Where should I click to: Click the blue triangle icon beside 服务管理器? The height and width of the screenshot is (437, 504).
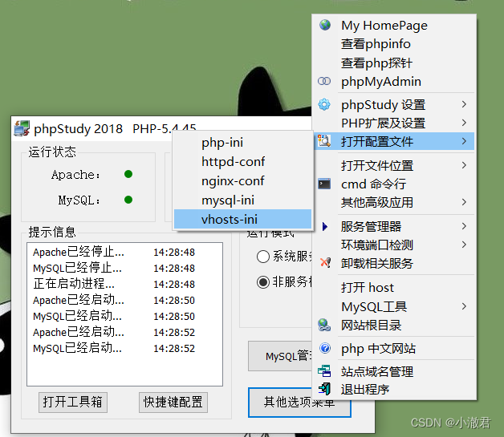click(x=325, y=226)
